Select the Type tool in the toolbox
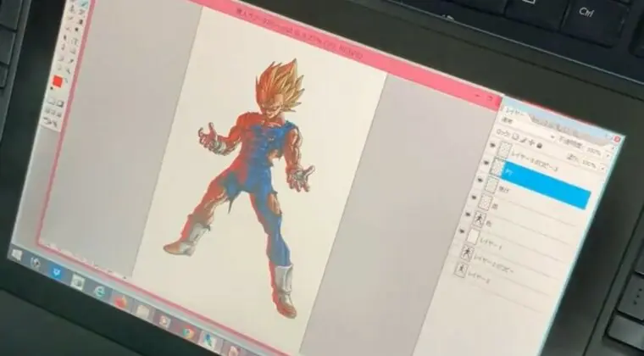 75,41
